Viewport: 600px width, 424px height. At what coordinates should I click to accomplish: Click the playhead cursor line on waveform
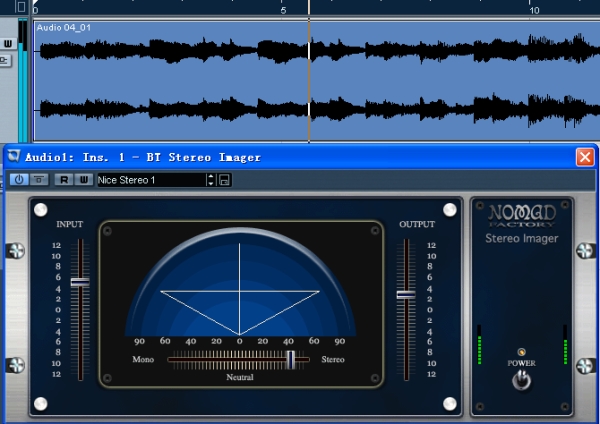[x=309, y=80]
